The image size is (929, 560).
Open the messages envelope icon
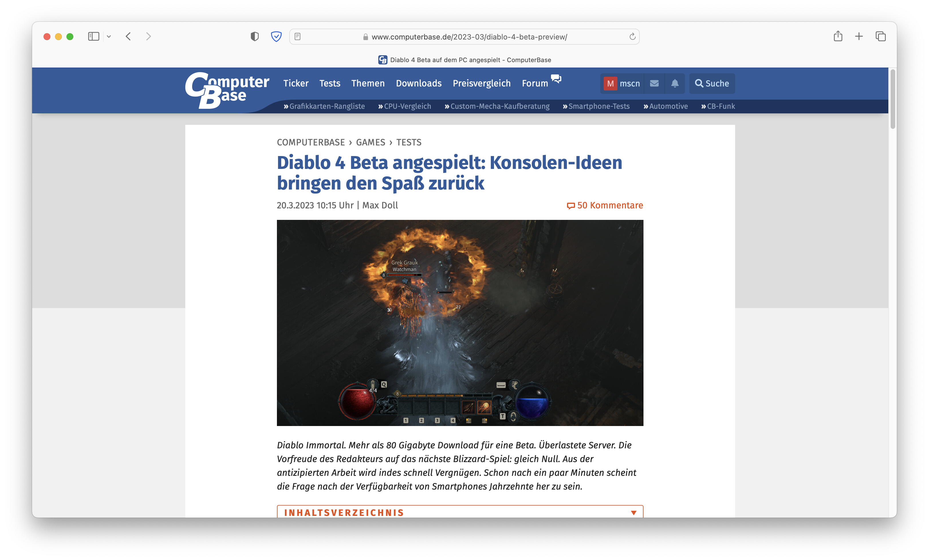click(654, 83)
